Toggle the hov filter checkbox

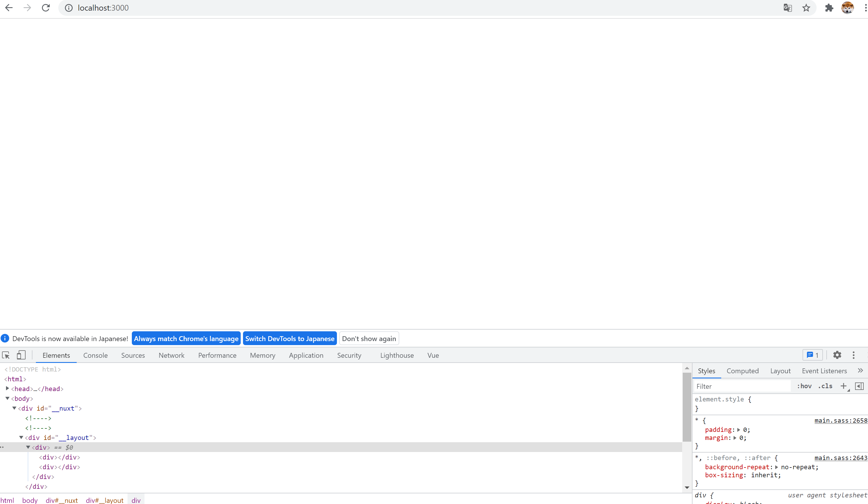(804, 386)
